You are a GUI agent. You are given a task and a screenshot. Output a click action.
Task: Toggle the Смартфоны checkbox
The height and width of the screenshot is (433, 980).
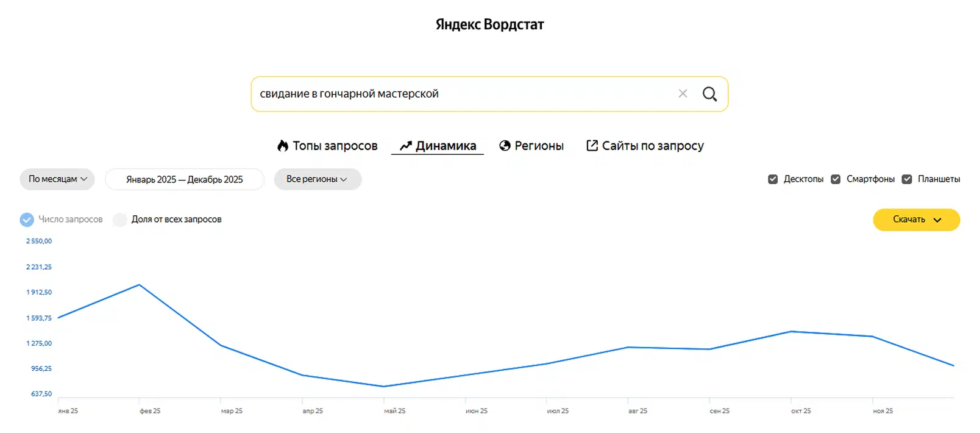[x=836, y=179]
